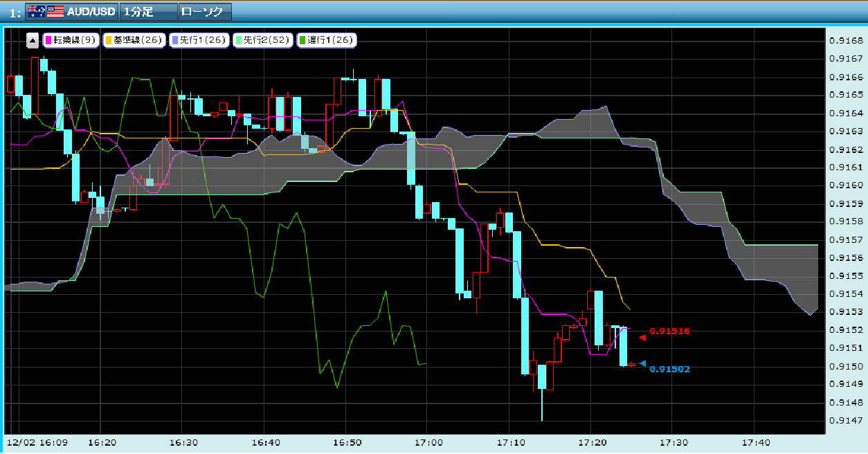This screenshot has height=454, width=868.
Task: Click the 0.9150 price axis value
Action: (x=846, y=367)
